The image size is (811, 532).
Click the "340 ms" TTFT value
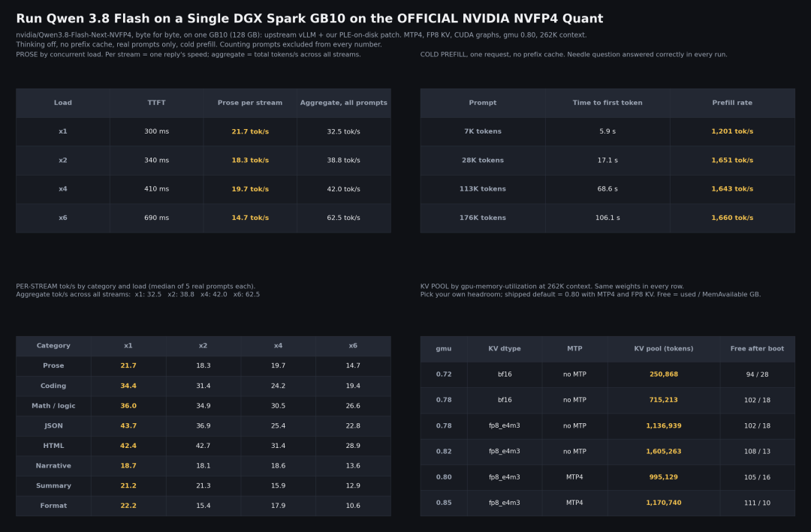[x=156, y=161]
